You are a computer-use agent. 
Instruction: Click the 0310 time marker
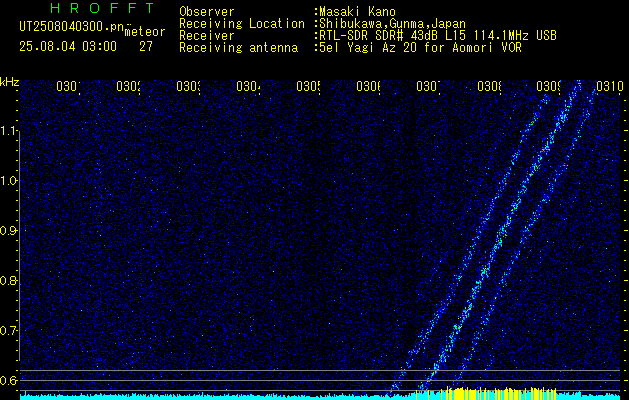(609, 86)
